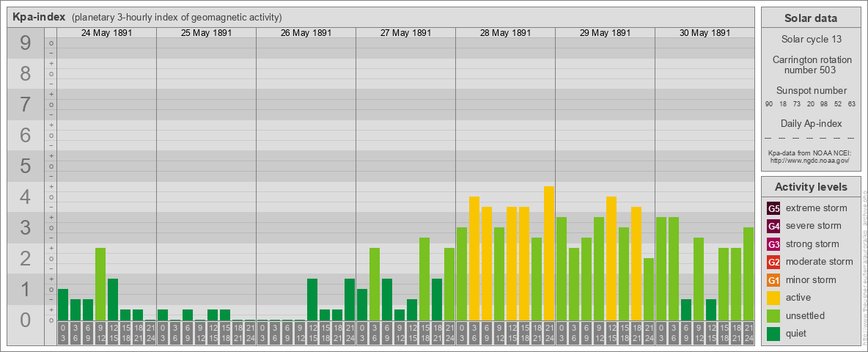Click the 30 May 21-24 light green bar
This screenshot has height=352, width=868.
point(749,274)
